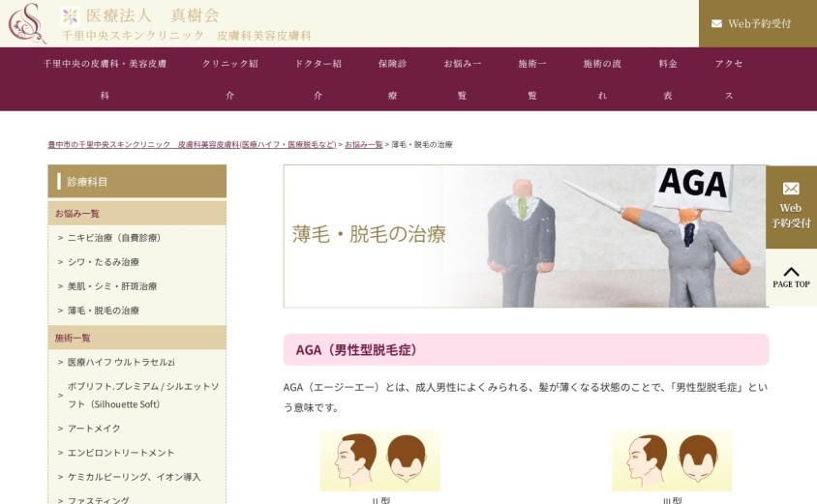Click the AGA banner image
Screen dimensions: 817x504
click(x=527, y=236)
